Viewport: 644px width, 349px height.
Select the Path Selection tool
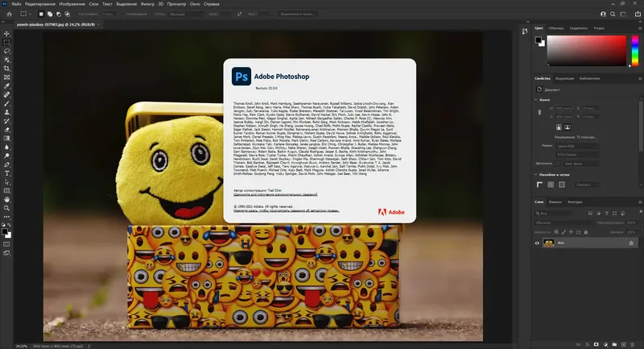tap(6, 182)
